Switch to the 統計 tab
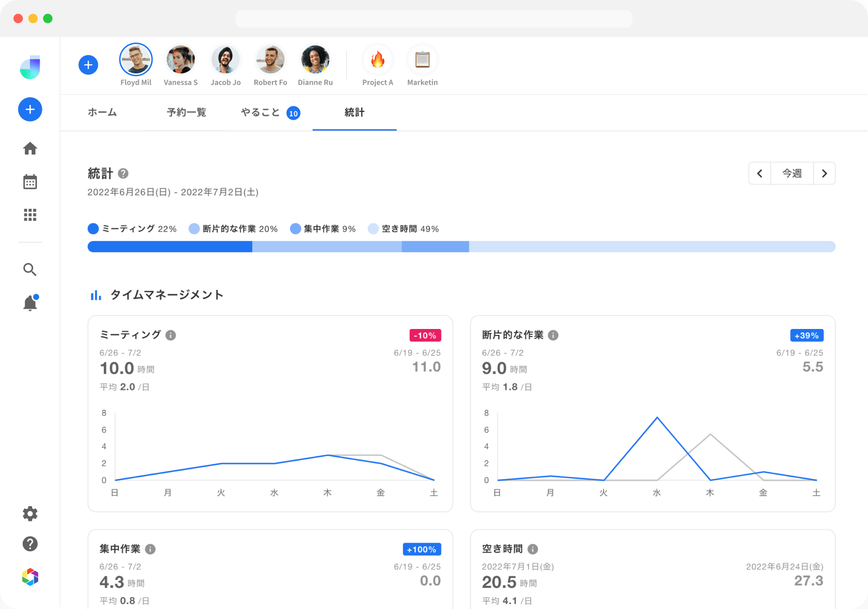The image size is (868, 609). (355, 113)
